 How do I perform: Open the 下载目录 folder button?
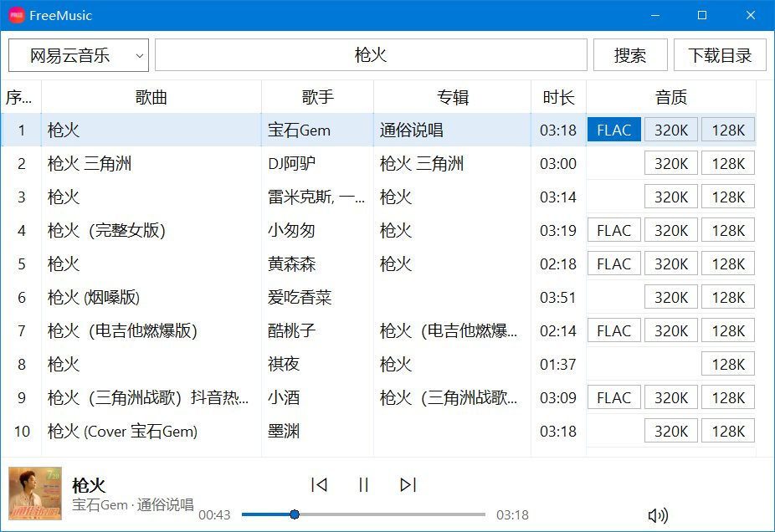pyautogui.click(x=720, y=55)
